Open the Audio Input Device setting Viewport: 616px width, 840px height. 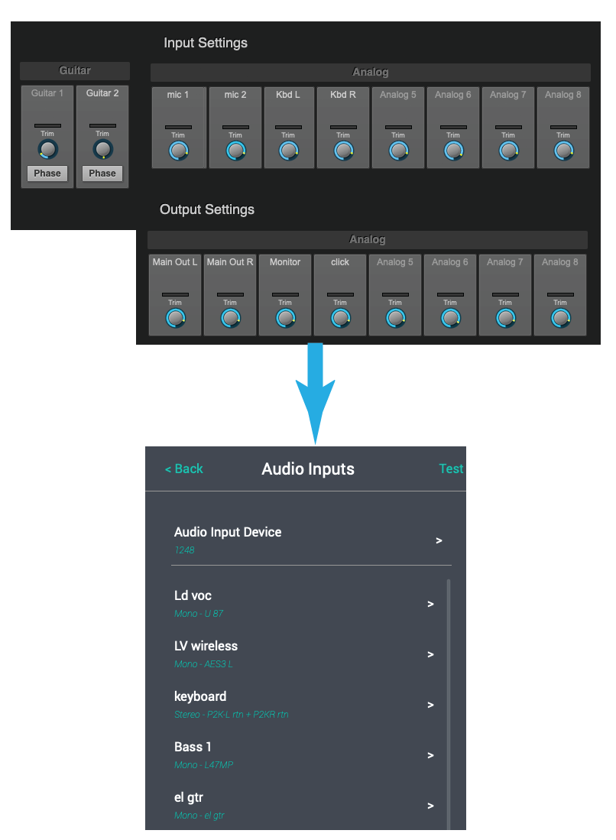pos(311,540)
